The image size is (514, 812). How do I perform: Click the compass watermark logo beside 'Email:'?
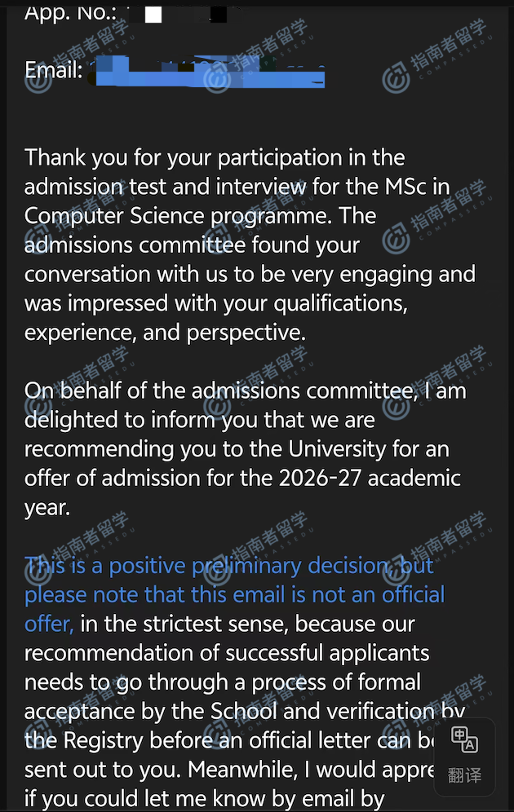[38, 79]
